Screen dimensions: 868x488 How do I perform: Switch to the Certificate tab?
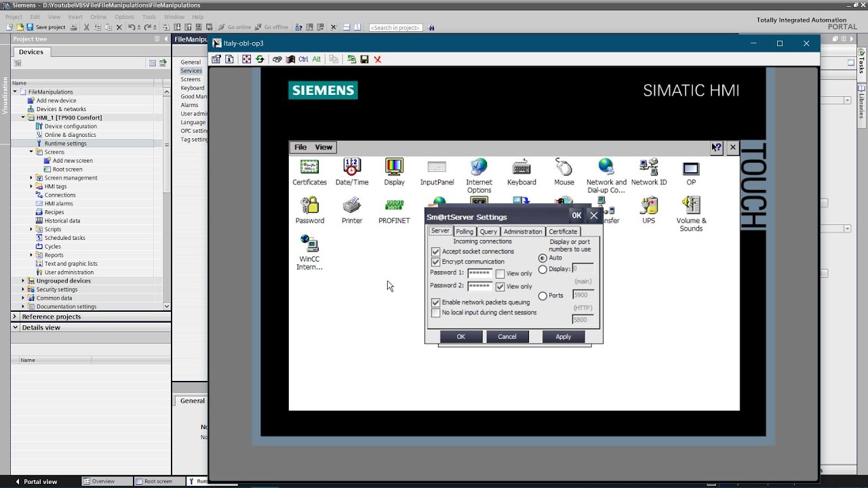coord(563,232)
